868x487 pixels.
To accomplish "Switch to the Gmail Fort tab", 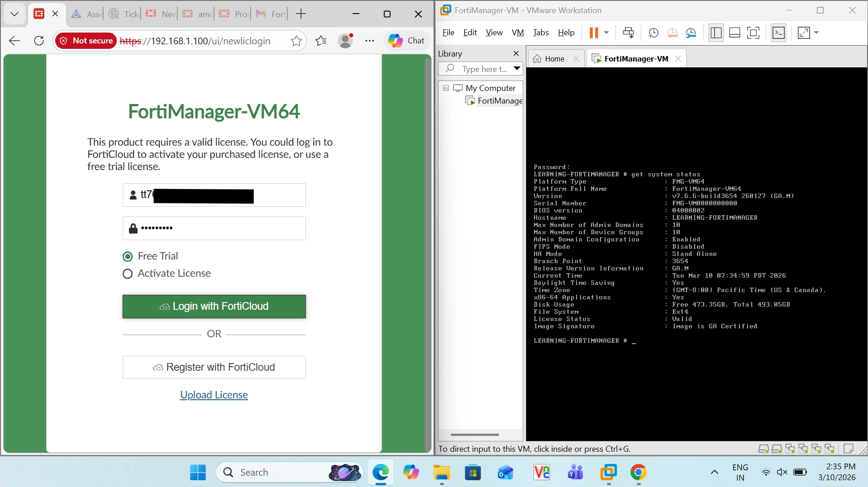I will (271, 14).
